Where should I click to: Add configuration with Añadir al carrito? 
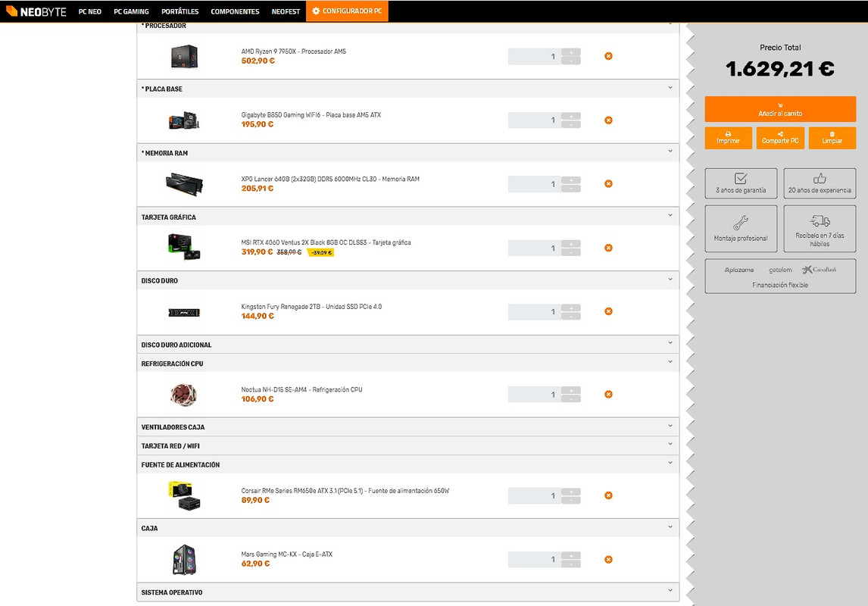[780, 109]
